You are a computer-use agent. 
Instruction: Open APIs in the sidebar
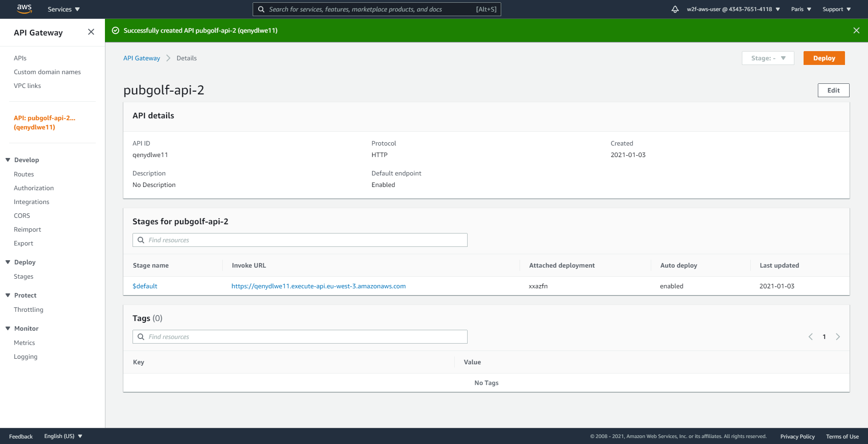click(x=20, y=58)
